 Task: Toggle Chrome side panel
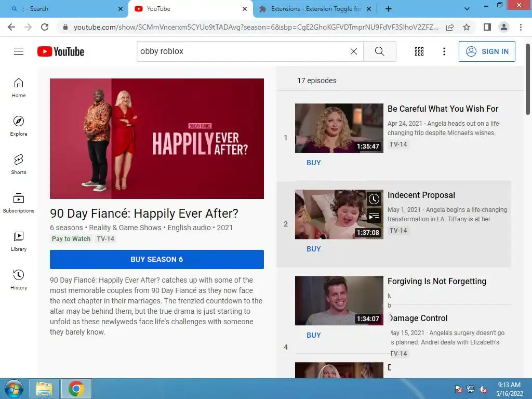point(487,27)
